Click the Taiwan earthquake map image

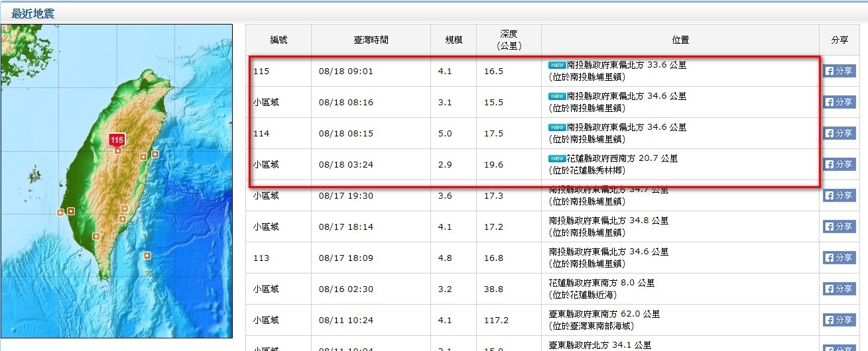(x=117, y=181)
